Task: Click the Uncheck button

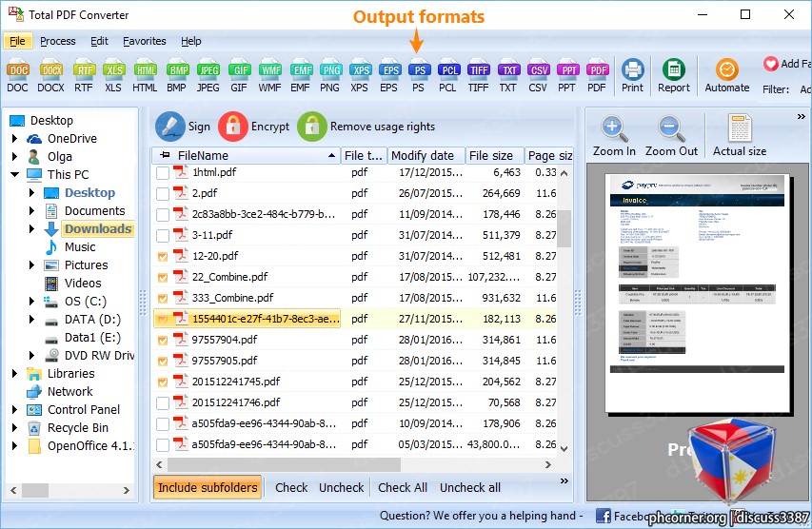Action: click(341, 487)
